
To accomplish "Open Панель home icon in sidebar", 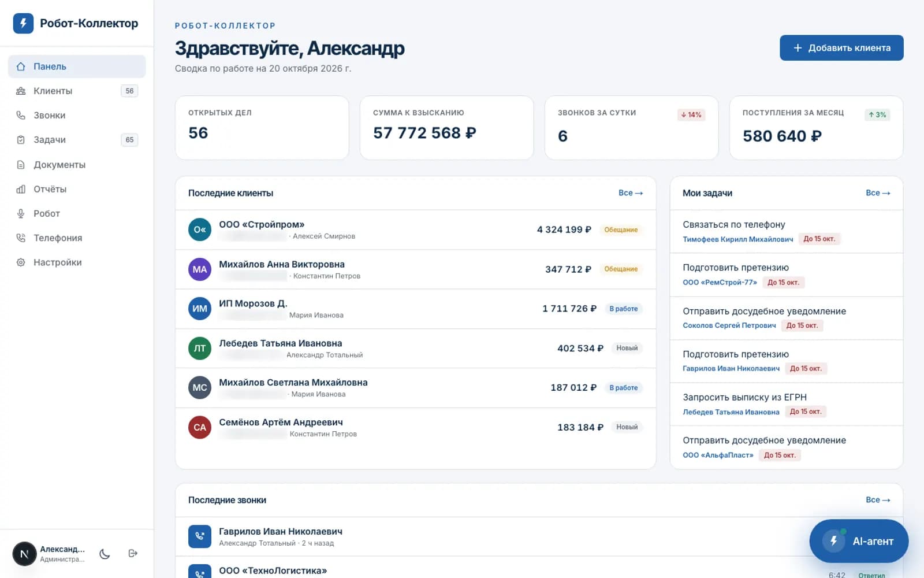I will [x=21, y=66].
